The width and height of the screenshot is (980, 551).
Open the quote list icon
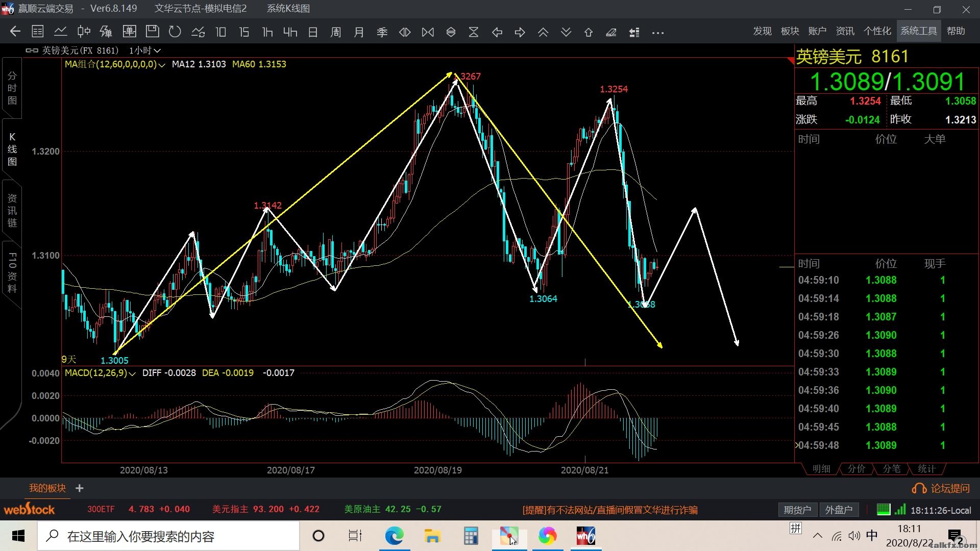click(38, 32)
